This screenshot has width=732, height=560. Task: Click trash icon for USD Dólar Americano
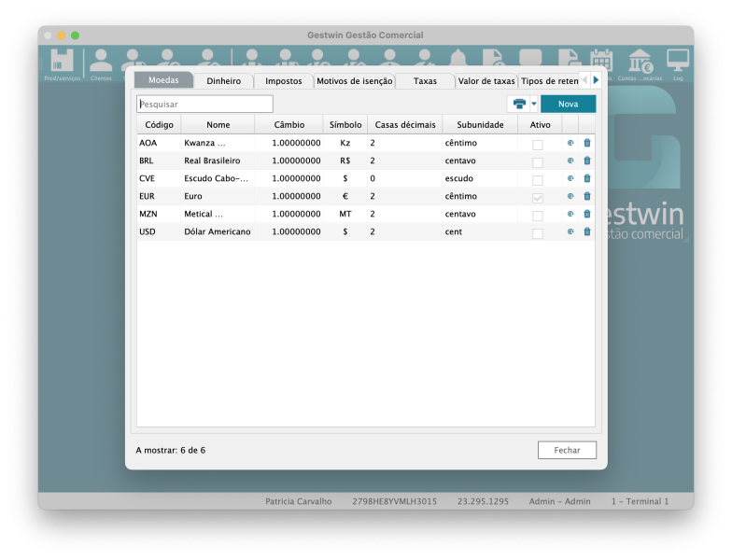click(587, 231)
